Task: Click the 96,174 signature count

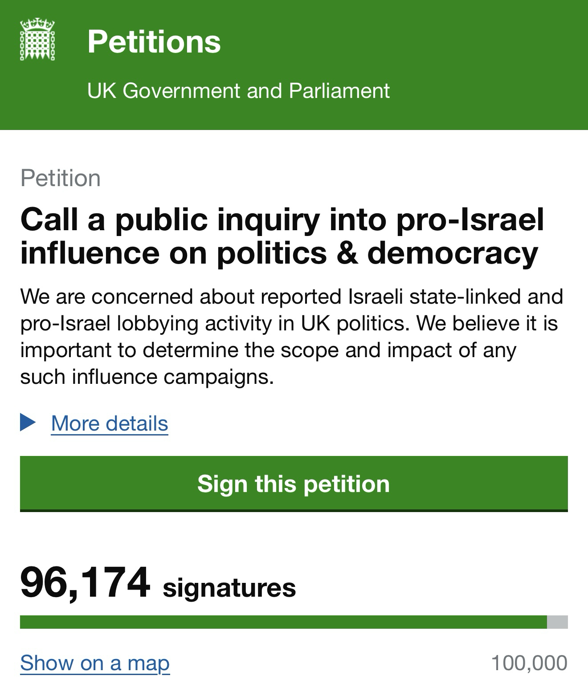Action: [85, 582]
